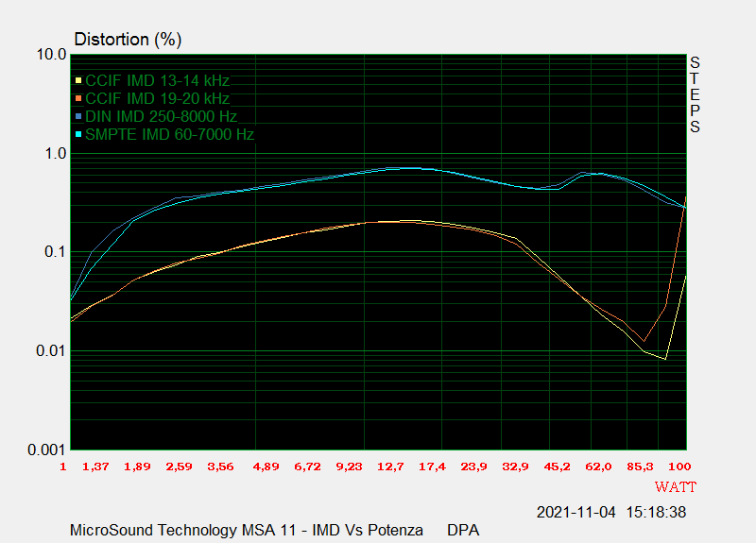The width and height of the screenshot is (756, 543).
Task: Click the 0.01 y-axis label
Action: click(x=51, y=350)
